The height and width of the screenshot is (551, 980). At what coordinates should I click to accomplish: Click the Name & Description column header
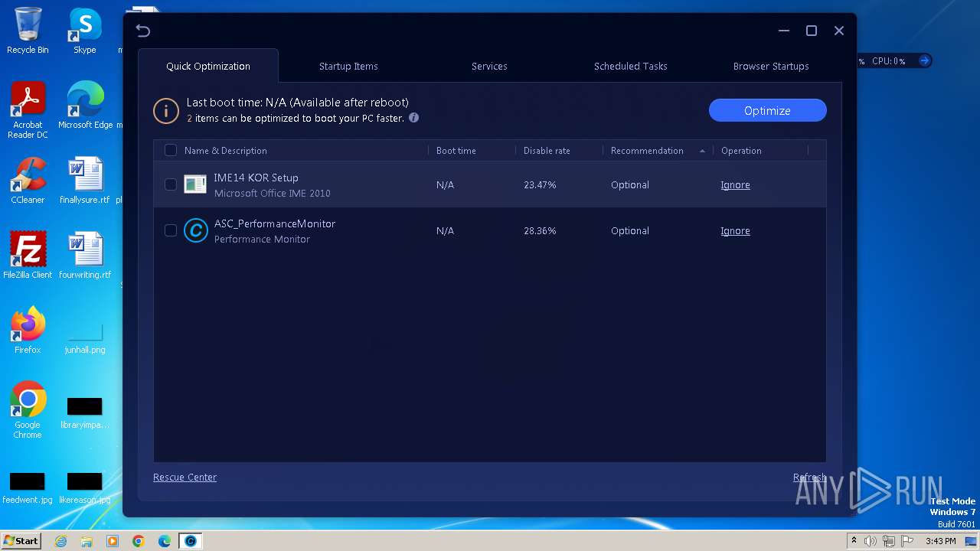[226, 151]
